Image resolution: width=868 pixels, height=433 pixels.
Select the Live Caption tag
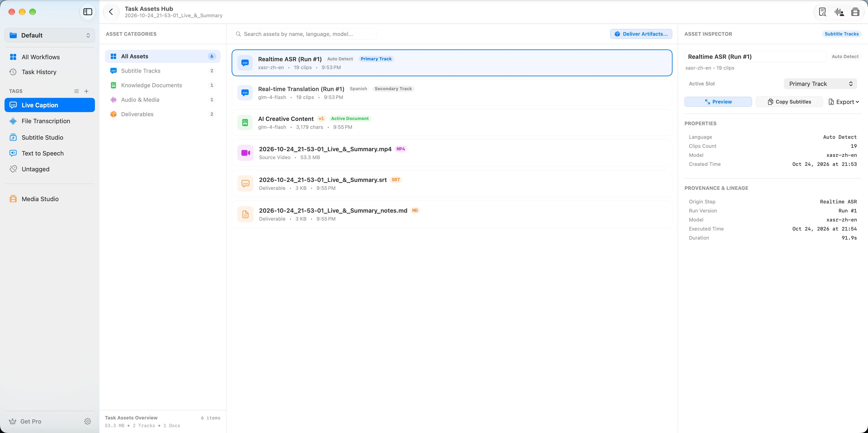[50, 105]
